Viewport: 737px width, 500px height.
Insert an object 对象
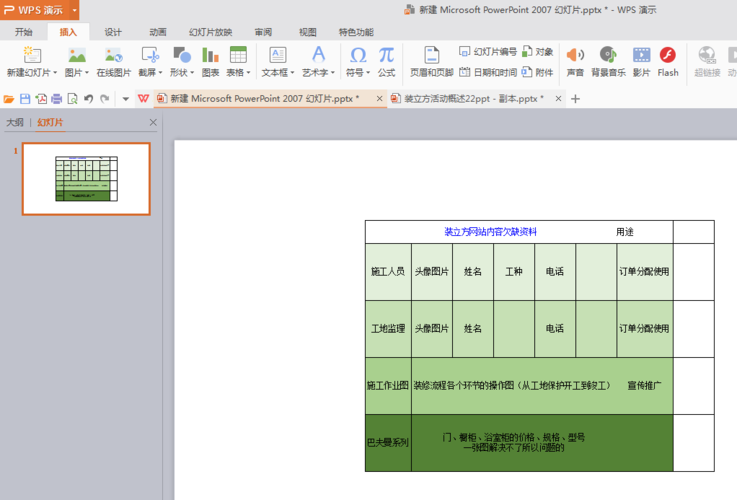click(537, 52)
